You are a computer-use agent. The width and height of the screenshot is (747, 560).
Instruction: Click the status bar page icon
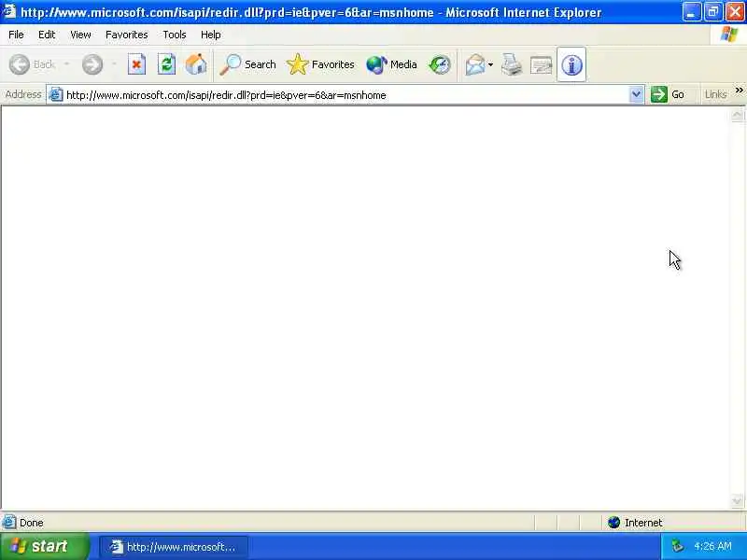pyautogui.click(x=9, y=522)
